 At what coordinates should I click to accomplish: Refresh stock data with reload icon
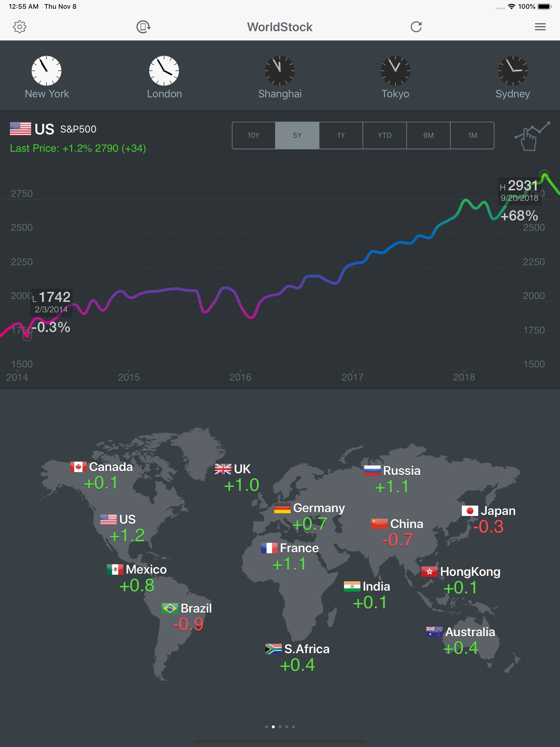(x=416, y=27)
